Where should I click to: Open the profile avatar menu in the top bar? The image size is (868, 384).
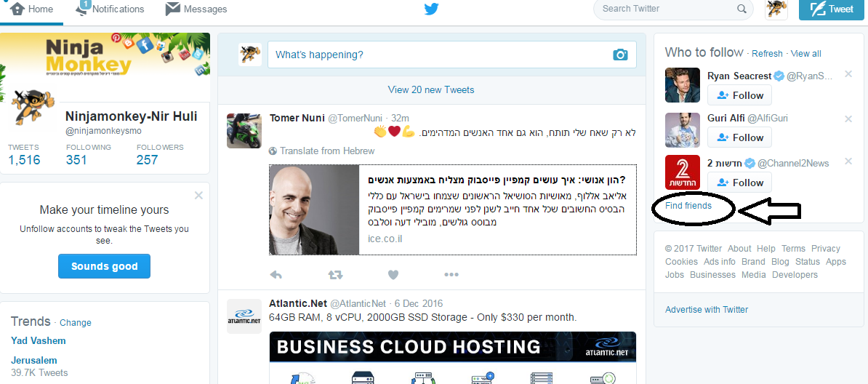[776, 9]
